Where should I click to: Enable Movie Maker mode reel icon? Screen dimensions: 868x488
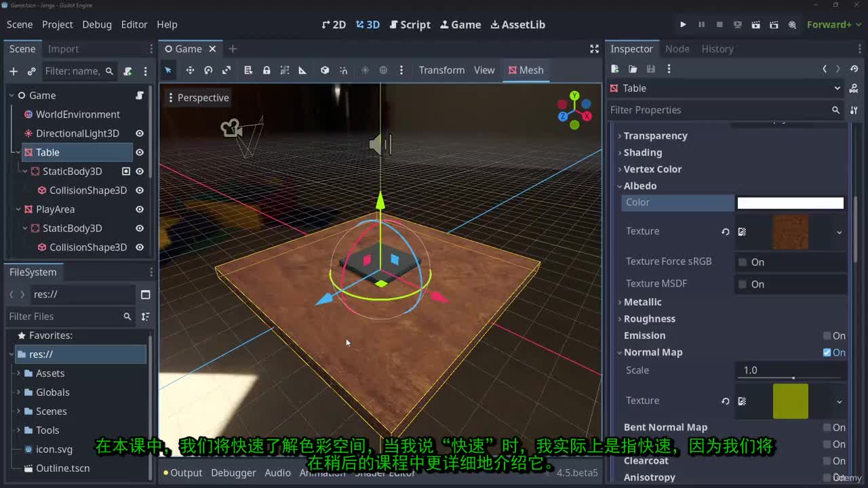coord(792,24)
